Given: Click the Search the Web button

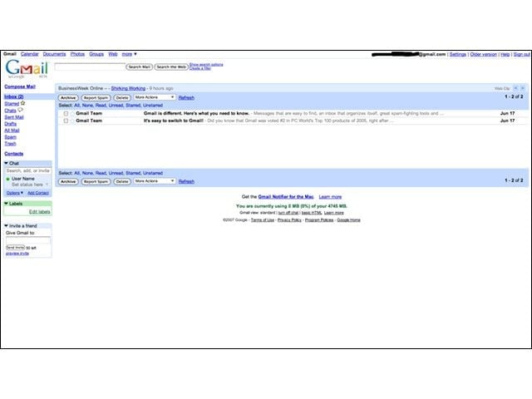Looking at the screenshot, I should click(x=171, y=66).
